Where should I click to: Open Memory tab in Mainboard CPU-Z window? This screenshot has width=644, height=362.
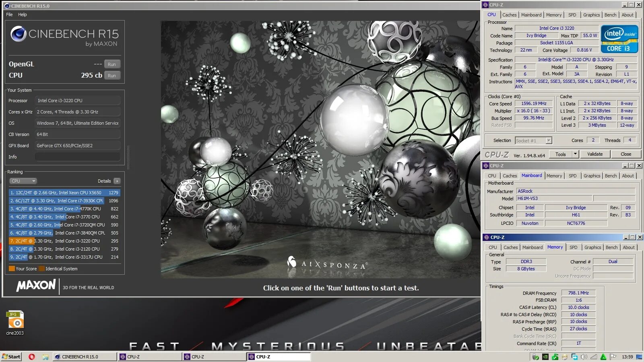point(554,176)
